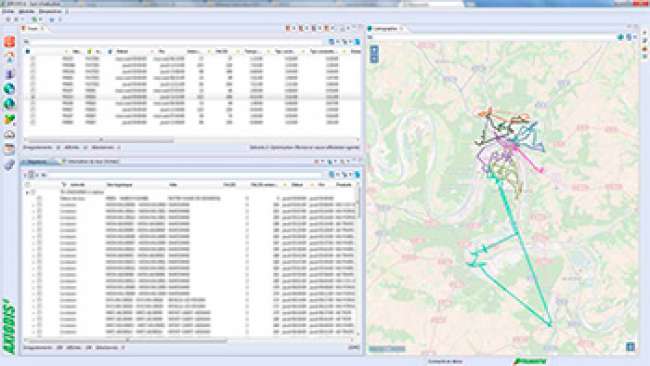
Task: Click the red-orange module icon in the sidebar
Action: [10, 42]
